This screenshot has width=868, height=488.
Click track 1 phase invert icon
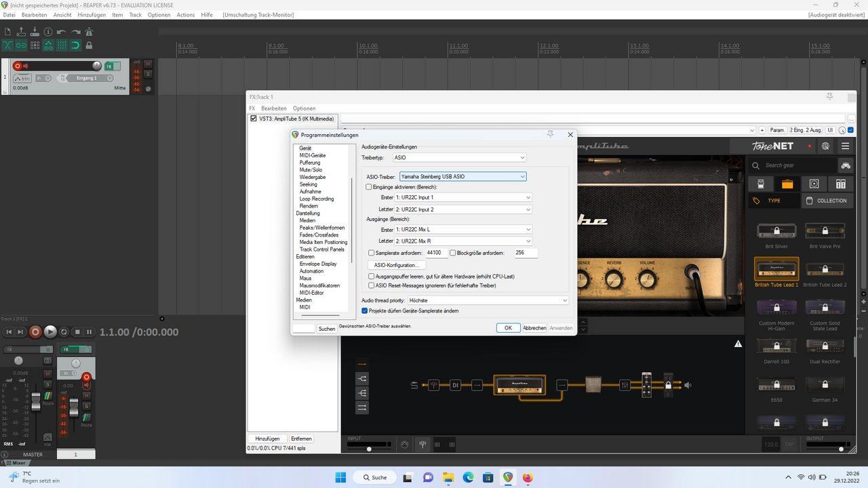coord(148,89)
